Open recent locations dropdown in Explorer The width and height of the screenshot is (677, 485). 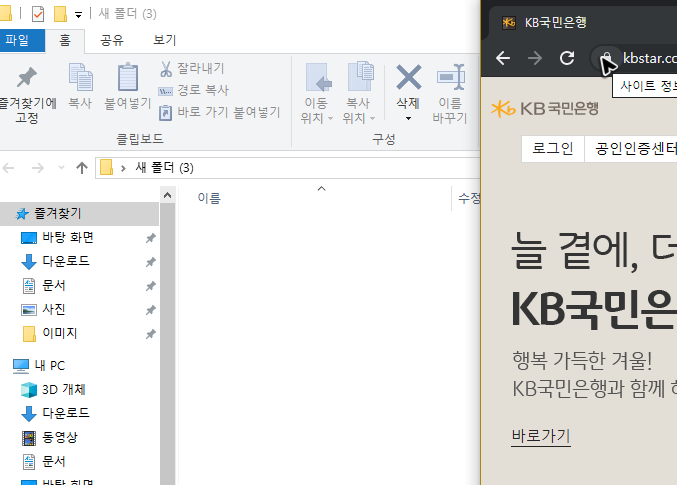pyautogui.click(x=61, y=168)
